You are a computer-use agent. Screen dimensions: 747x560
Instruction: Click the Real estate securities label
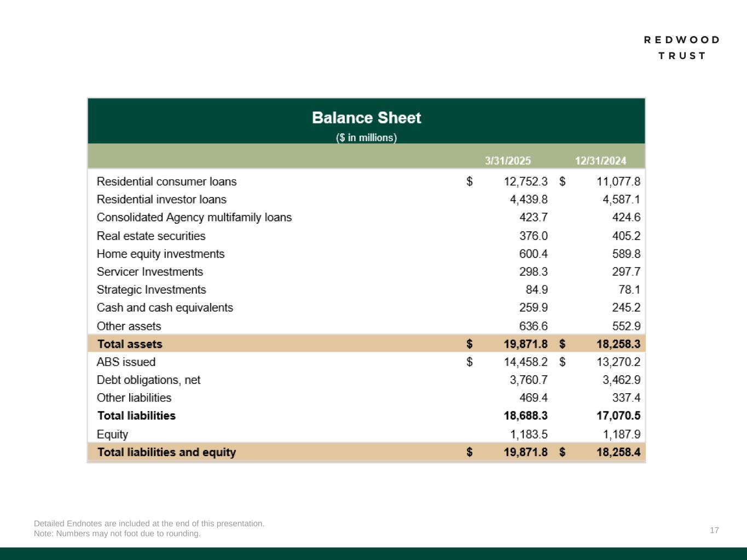(x=151, y=236)
